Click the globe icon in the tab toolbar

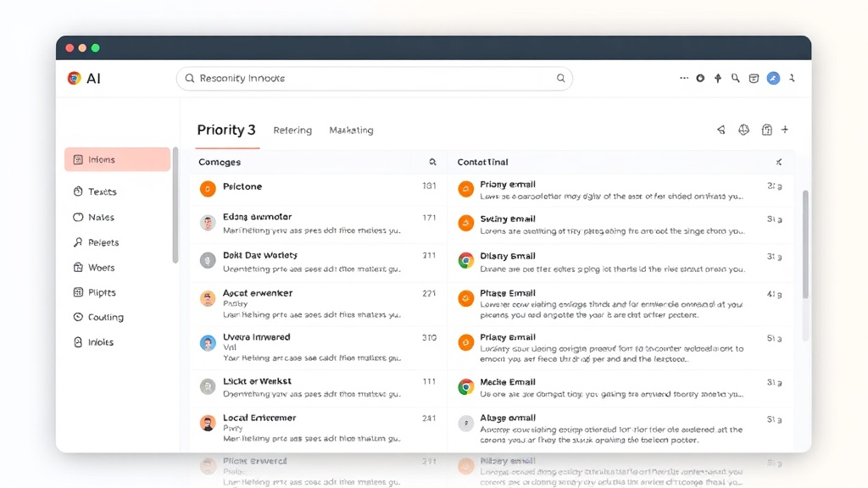coord(743,130)
